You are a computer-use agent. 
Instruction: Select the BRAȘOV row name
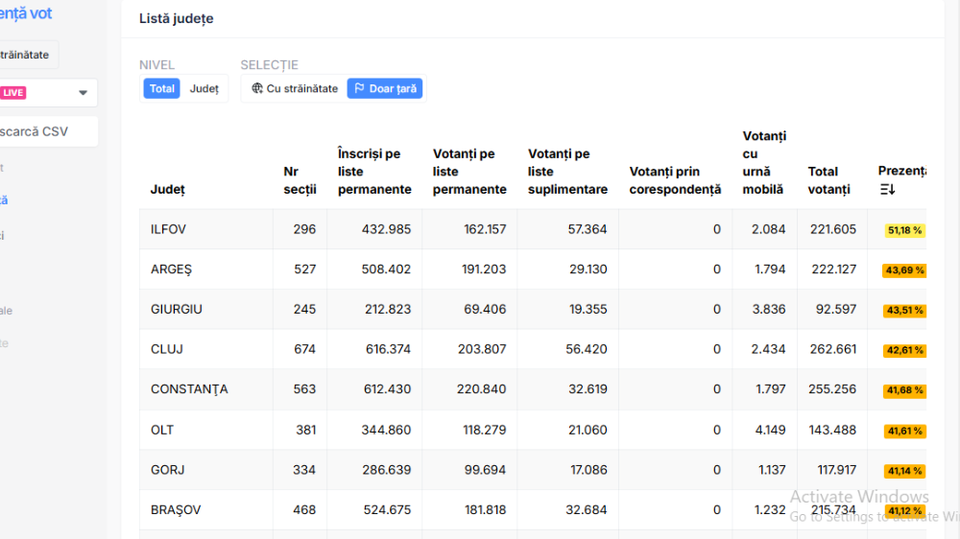[176, 510]
